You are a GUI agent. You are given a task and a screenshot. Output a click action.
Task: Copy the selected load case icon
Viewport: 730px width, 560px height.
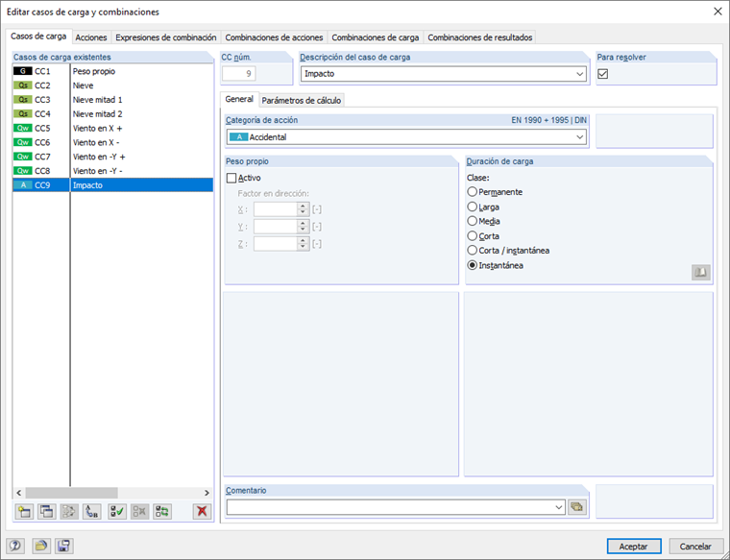point(46,512)
